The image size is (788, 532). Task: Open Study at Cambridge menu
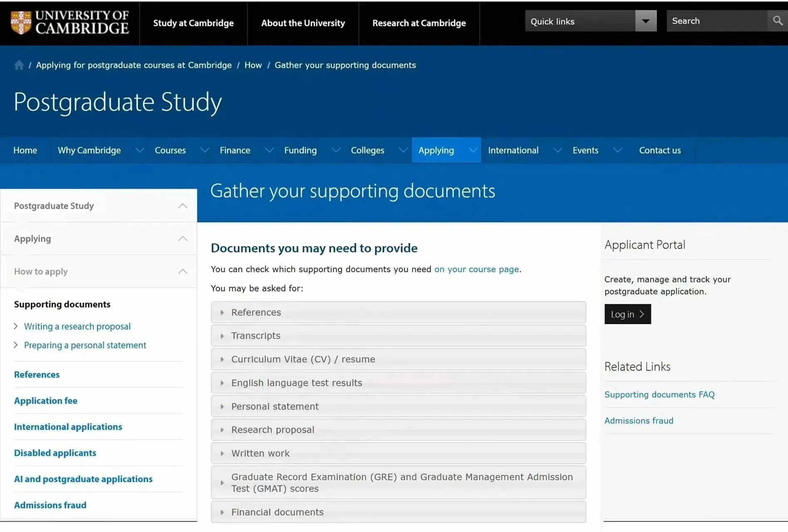(193, 23)
